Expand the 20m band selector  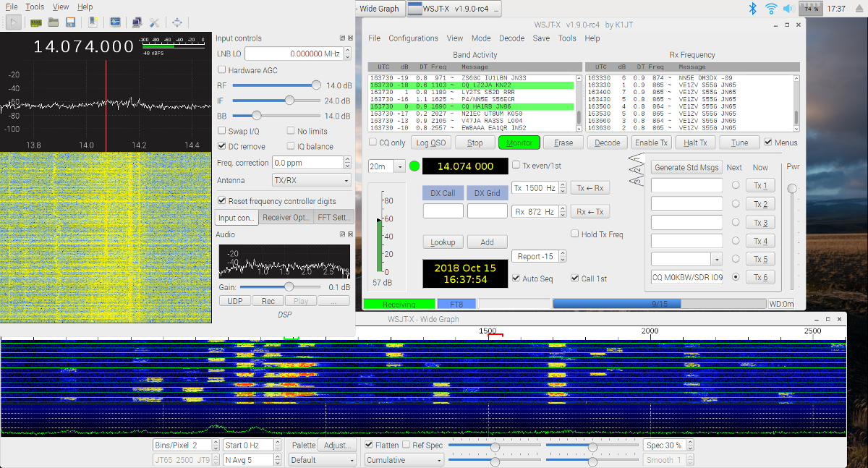click(x=399, y=166)
